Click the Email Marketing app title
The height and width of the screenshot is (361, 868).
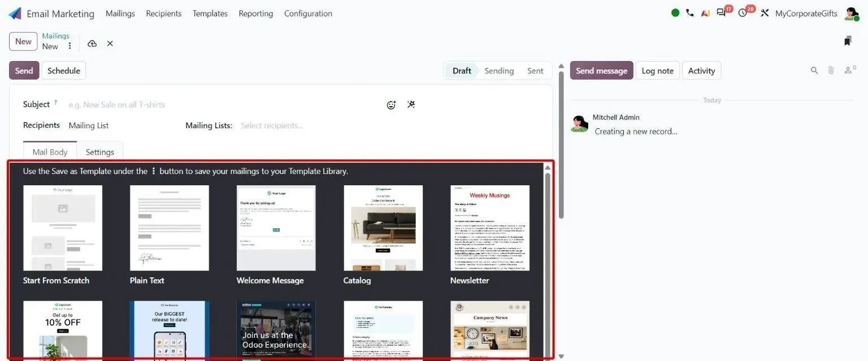pyautogui.click(x=60, y=14)
